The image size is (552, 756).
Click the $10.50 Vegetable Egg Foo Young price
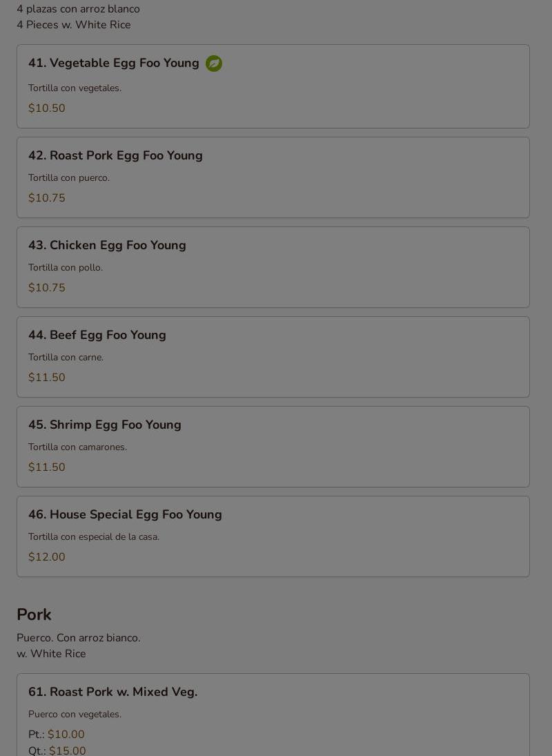click(47, 108)
